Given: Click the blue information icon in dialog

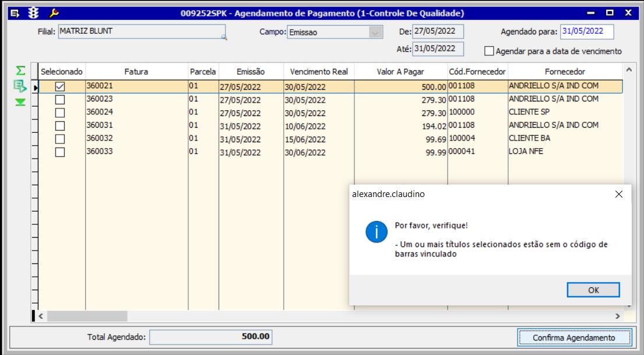Looking at the screenshot, I should click(x=376, y=231).
